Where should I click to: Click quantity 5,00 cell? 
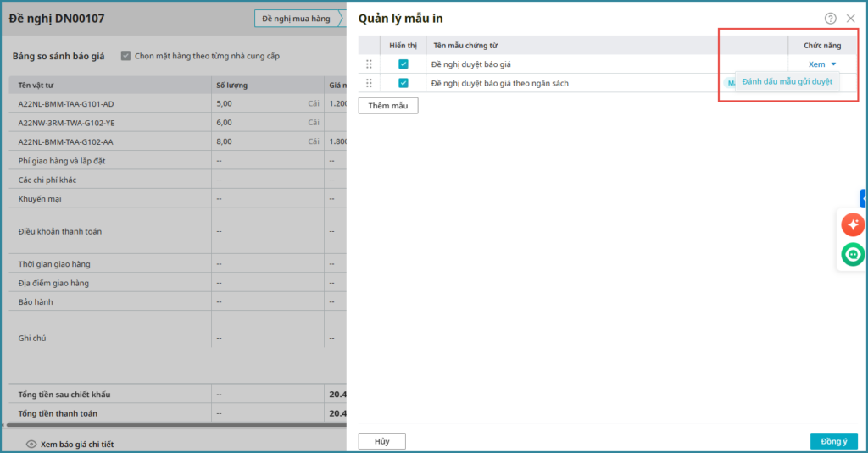point(268,103)
